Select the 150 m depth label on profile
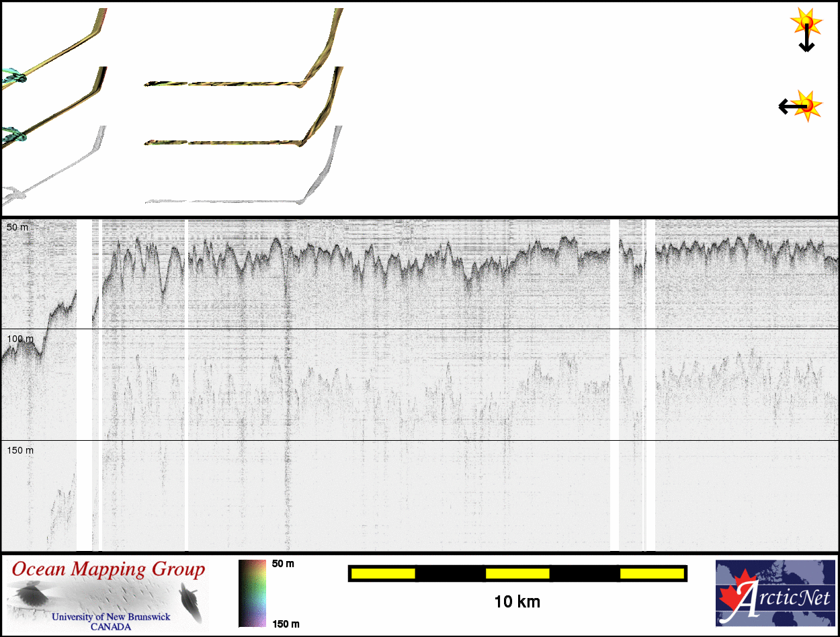 coord(19,450)
